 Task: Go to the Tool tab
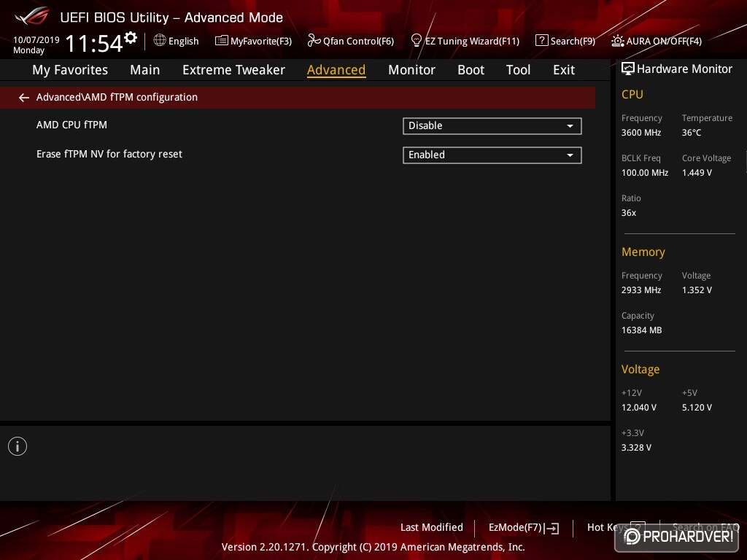519,70
